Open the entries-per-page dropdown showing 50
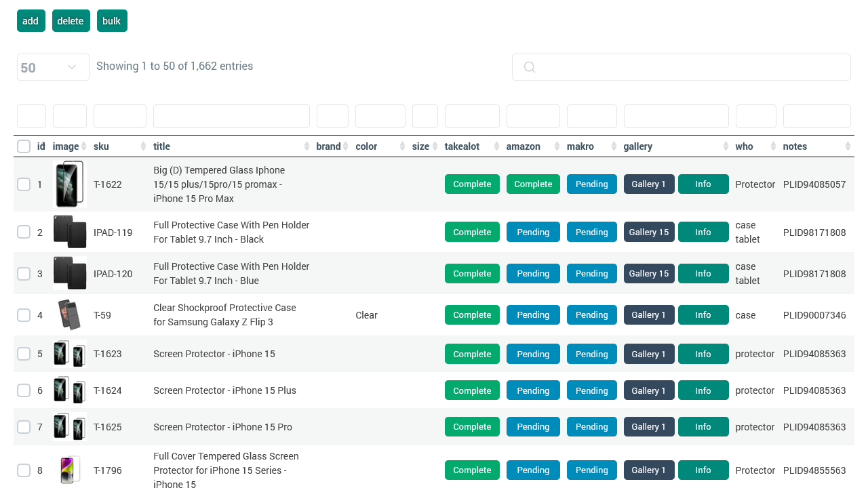The width and height of the screenshot is (868, 488). click(53, 67)
